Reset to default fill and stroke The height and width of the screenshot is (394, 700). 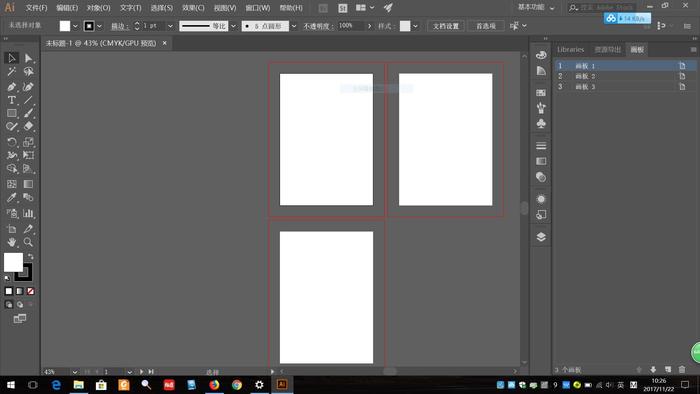pos(7,278)
